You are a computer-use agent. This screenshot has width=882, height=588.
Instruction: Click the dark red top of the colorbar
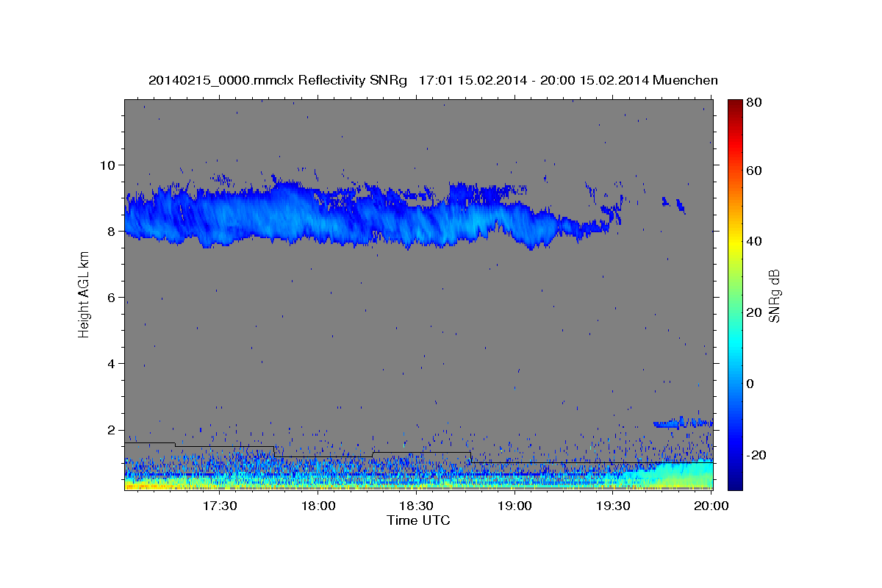coord(735,105)
